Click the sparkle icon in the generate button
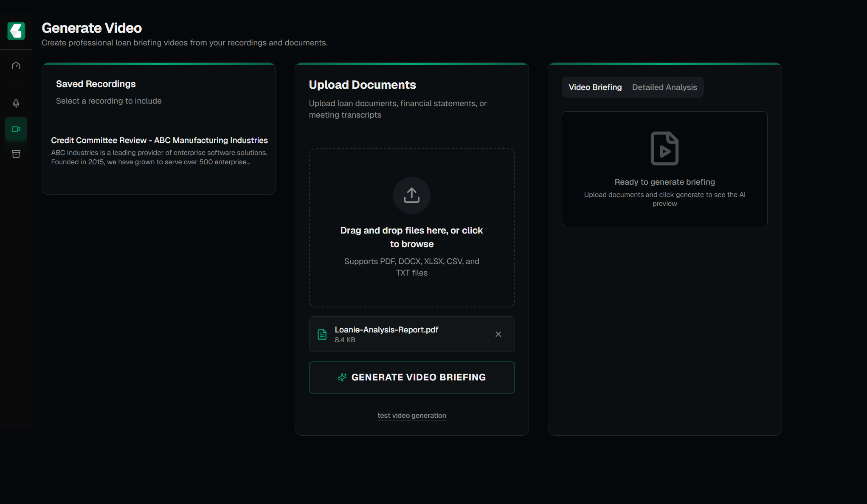The height and width of the screenshot is (504, 867). [x=342, y=377]
